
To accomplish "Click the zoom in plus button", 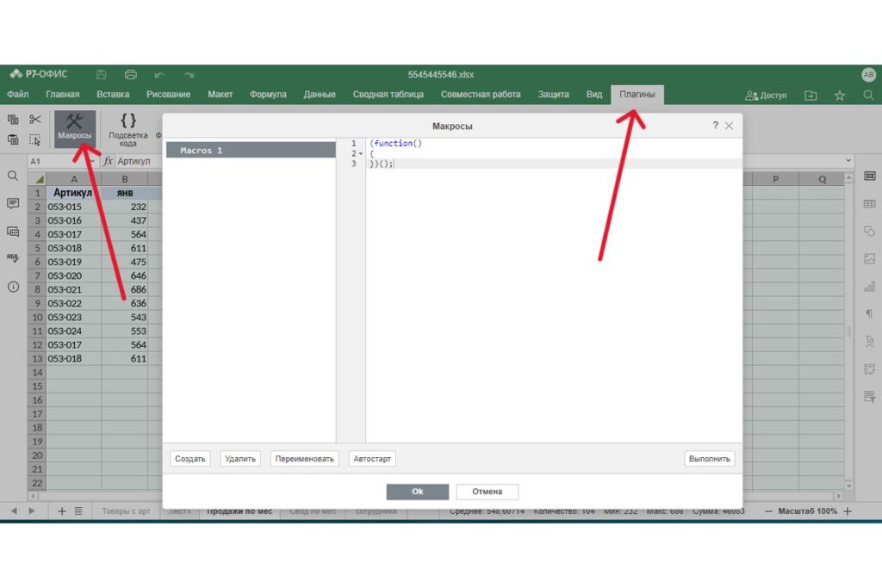I will 848,511.
